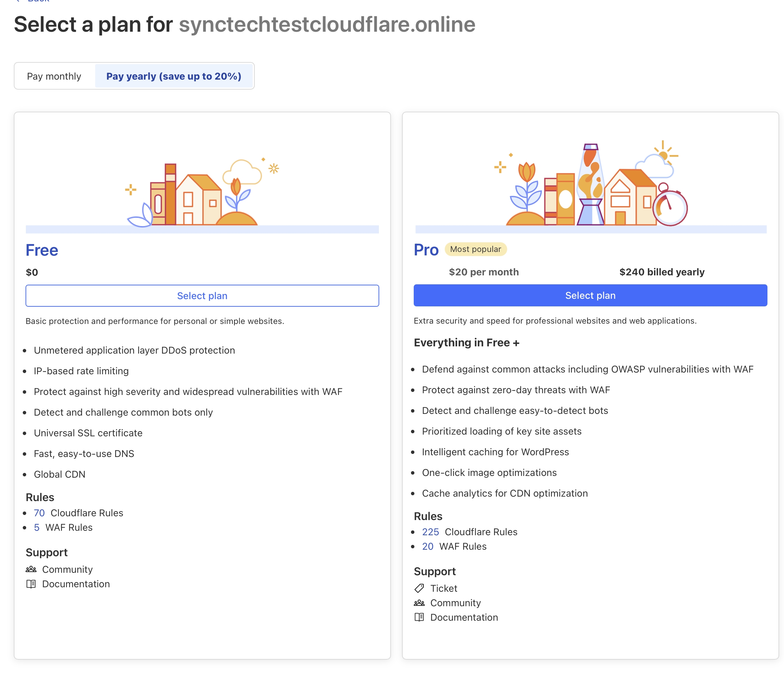
Task: Click Unmetered application layer DDoS protection
Action: pyautogui.click(x=134, y=350)
